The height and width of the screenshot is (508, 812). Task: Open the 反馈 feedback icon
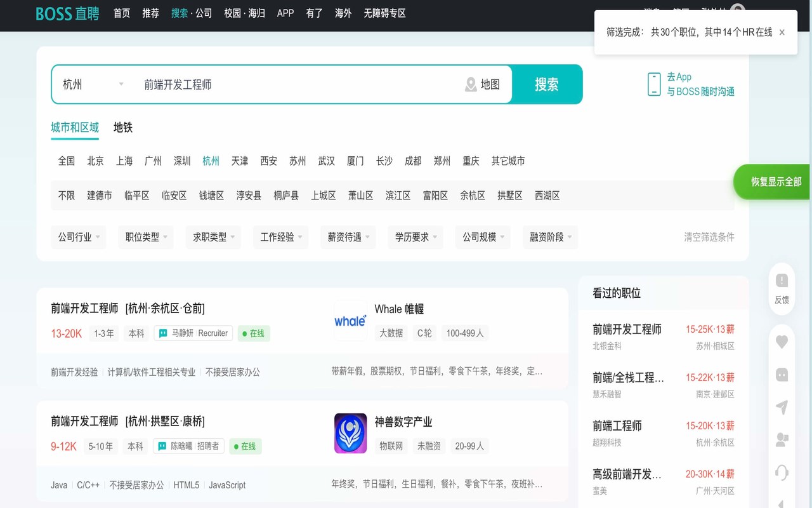point(782,281)
